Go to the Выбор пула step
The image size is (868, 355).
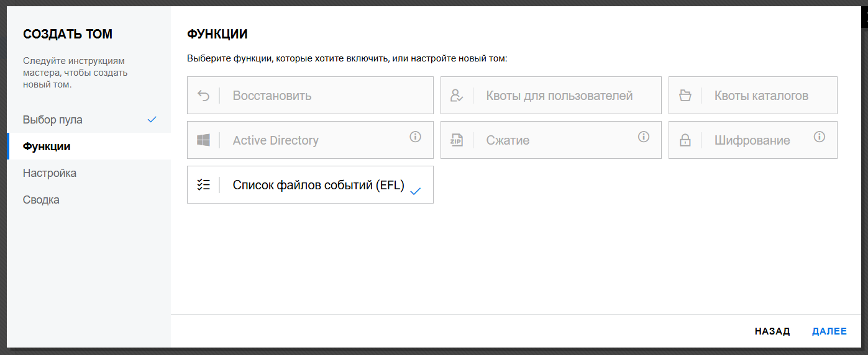[x=53, y=120]
